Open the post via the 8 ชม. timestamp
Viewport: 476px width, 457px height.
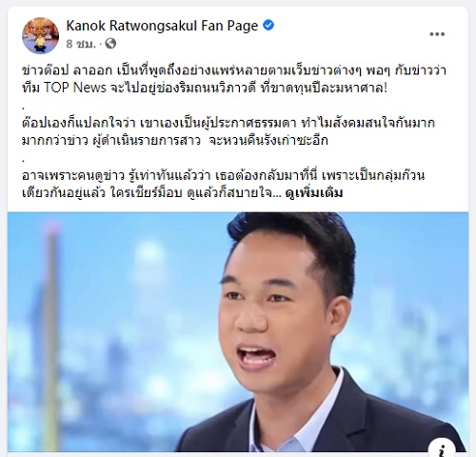point(81,44)
